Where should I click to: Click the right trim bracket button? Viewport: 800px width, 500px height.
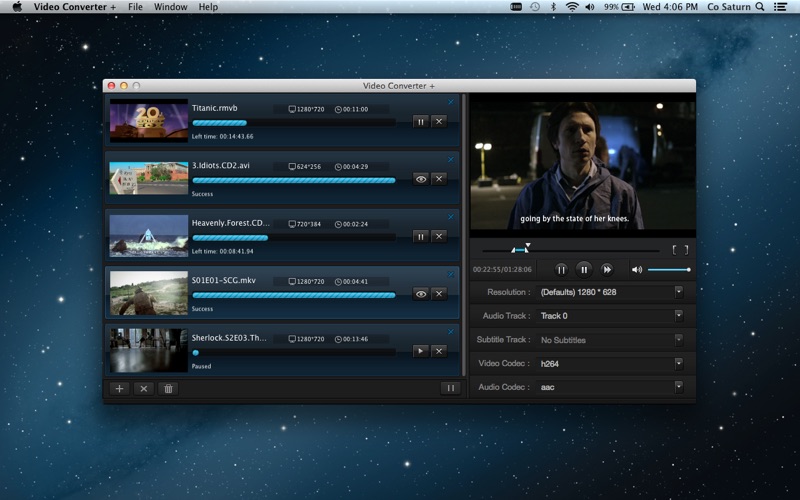tap(686, 249)
